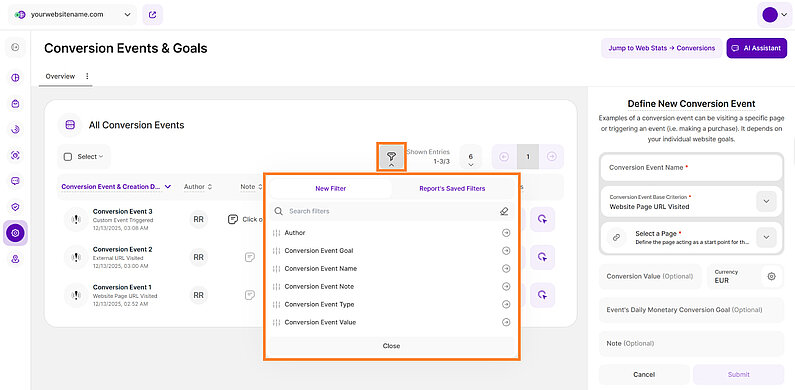The width and height of the screenshot is (795, 390).
Task: Open note icon for Conversion Event 1
Action: pyautogui.click(x=249, y=295)
